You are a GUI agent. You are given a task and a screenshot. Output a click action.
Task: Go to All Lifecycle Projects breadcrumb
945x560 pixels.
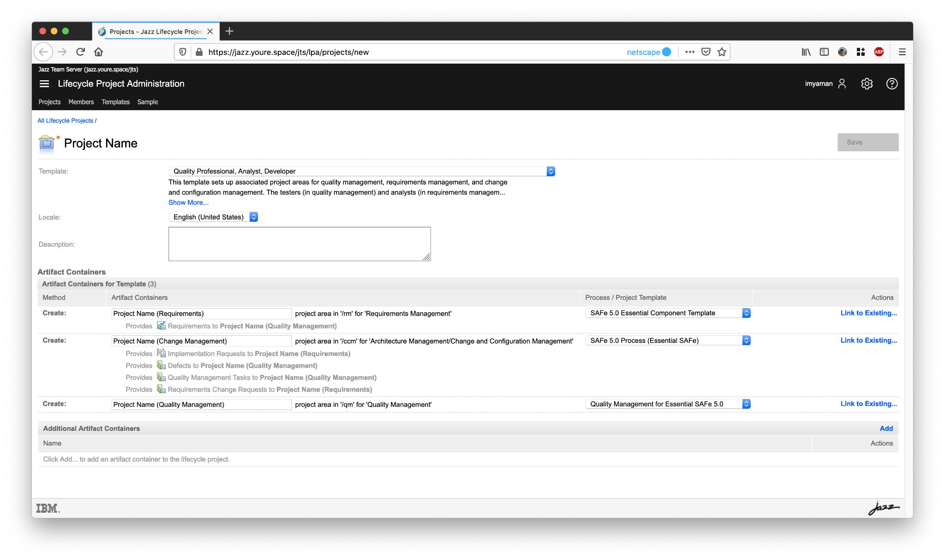click(65, 120)
